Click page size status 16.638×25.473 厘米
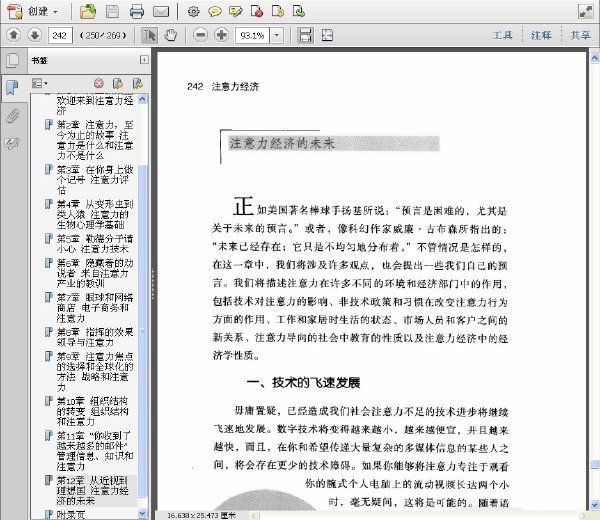600x520 pixels. point(202,515)
